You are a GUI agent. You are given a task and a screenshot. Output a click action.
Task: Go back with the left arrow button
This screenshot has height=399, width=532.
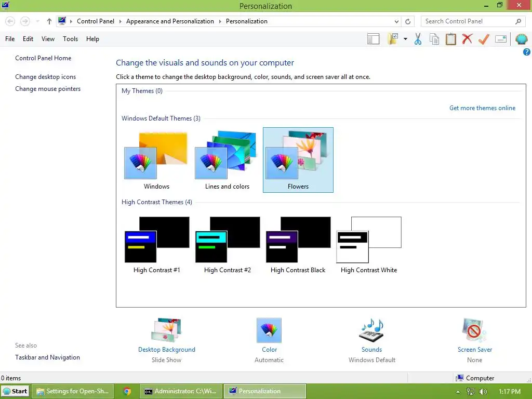click(10, 21)
